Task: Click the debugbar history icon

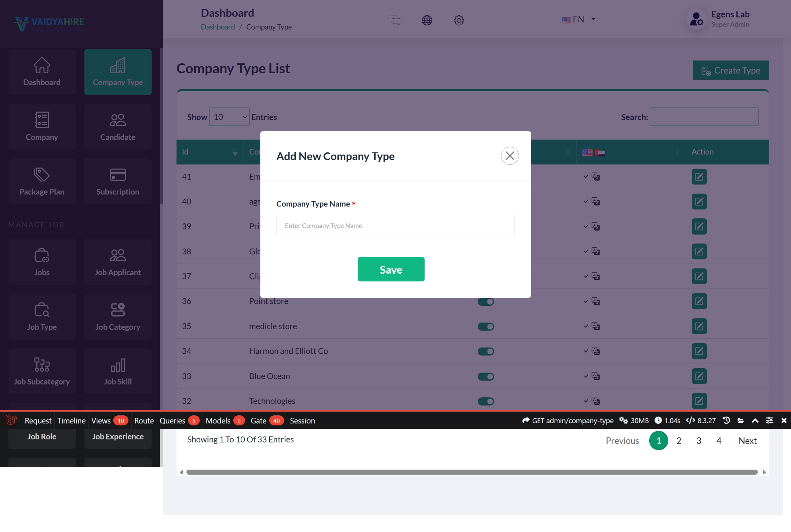Action: 726,421
